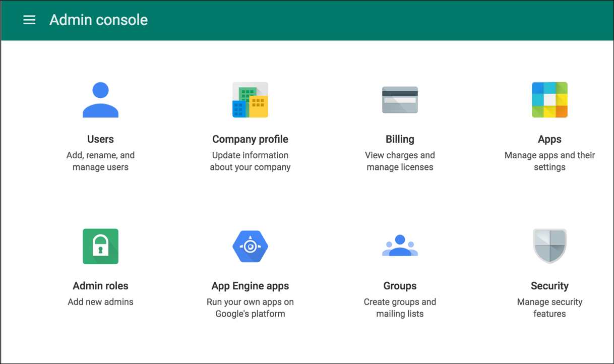This screenshot has width=614, height=364.
Task: Click the Billing credit card icon
Action: (400, 100)
